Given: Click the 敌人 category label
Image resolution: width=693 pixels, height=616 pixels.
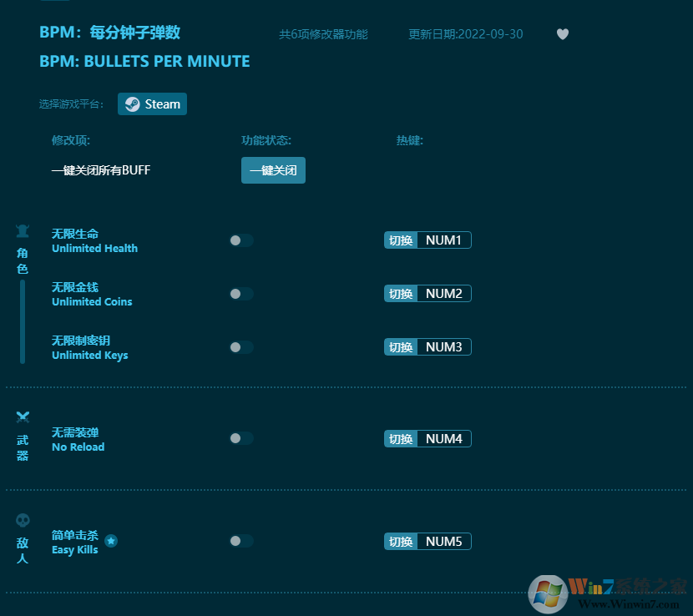Looking at the screenshot, I should (x=23, y=551).
